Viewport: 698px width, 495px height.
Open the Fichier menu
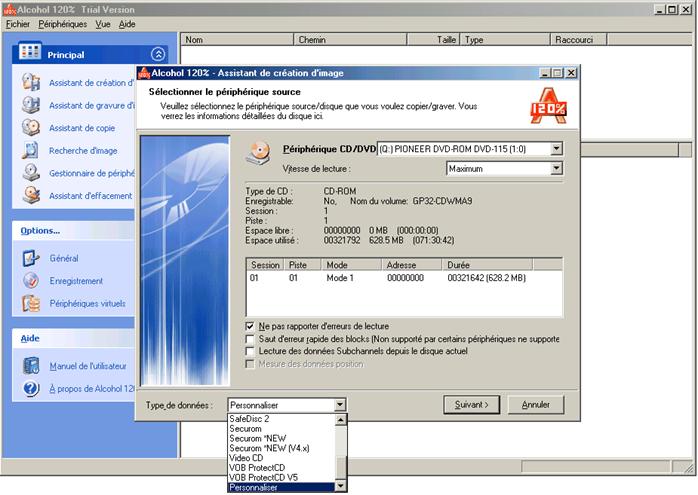click(x=18, y=24)
